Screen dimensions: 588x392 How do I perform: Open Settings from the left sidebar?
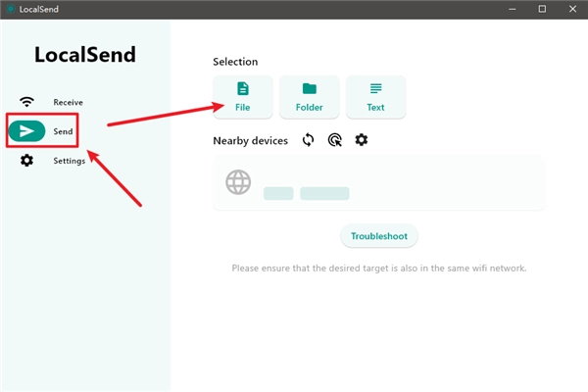click(x=54, y=161)
